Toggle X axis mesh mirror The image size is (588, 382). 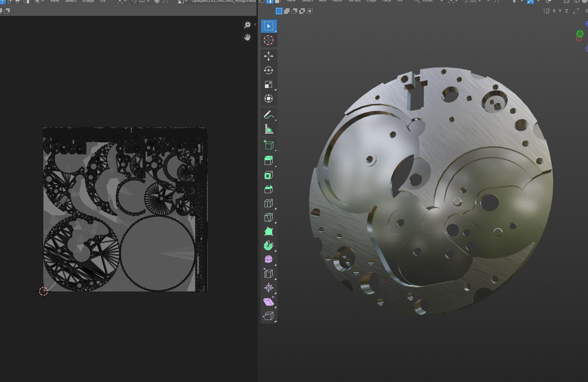[x=554, y=11]
